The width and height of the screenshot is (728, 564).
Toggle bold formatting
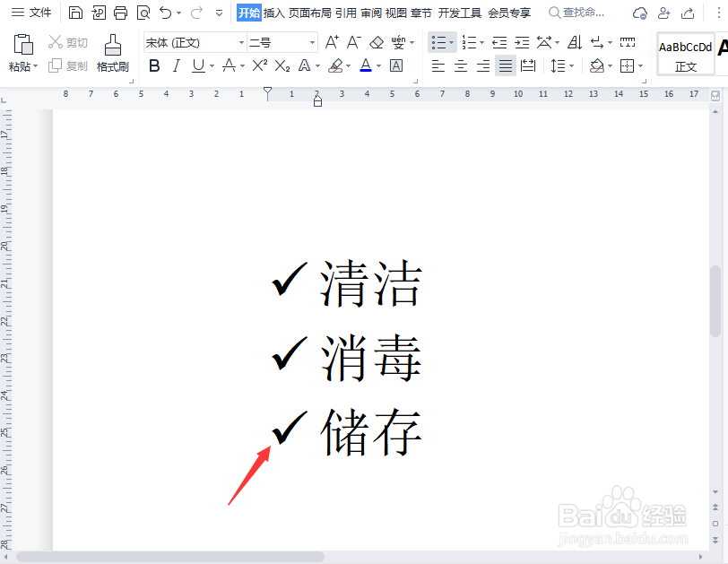pos(153,65)
